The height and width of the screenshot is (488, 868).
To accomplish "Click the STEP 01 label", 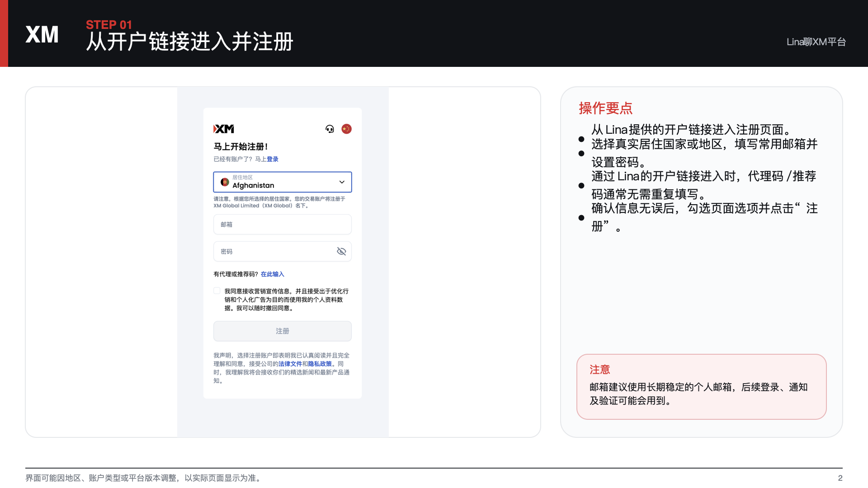I will coord(109,25).
